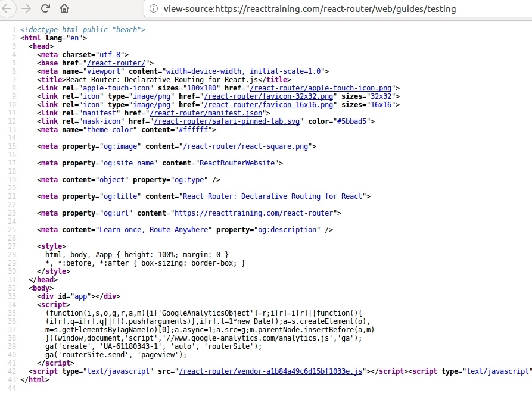Click the opening style tag
The width and height of the screenshot is (532, 406).
click(52, 246)
